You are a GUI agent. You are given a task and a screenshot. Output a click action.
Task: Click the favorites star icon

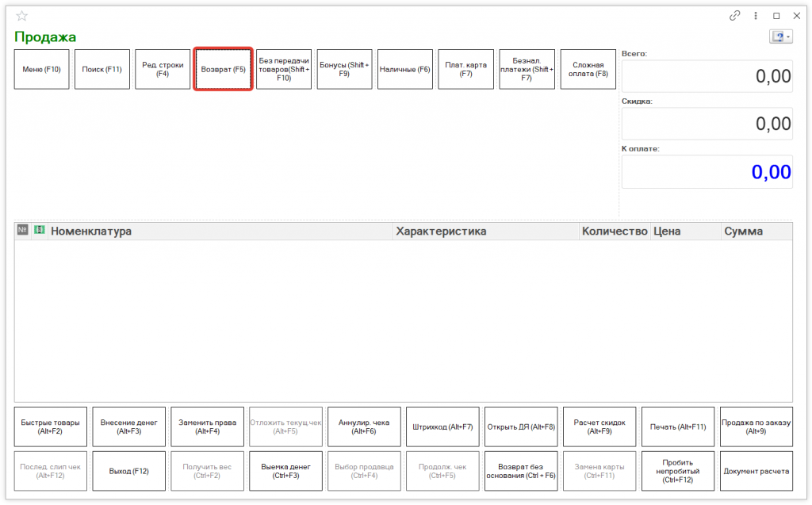click(21, 16)
